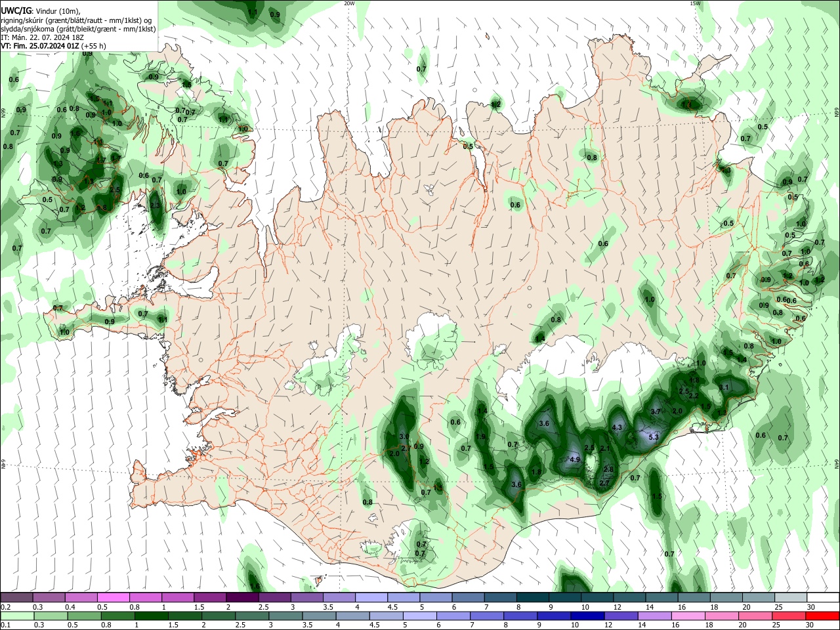This screenshot has height=630, width=840.
Task: Click the 3.0 precipitation value on the map
Action: tap(404, 436)
